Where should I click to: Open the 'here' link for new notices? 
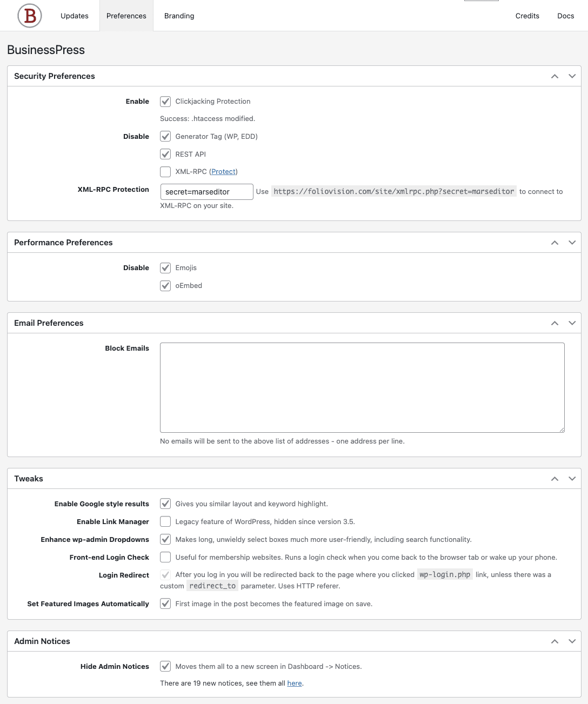[295, 683]
